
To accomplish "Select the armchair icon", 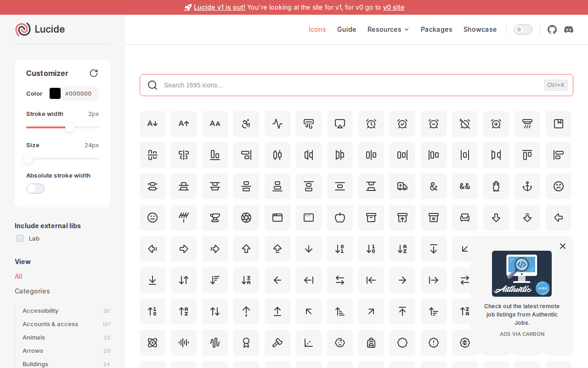I will coord(465,218).
